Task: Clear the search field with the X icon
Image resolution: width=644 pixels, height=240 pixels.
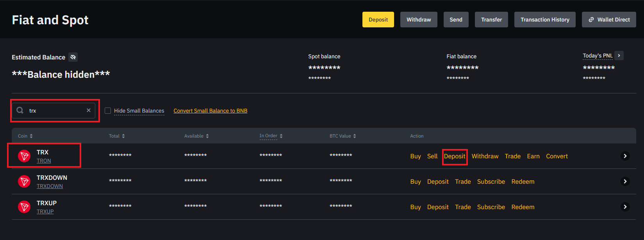Action: pyautogui.click(x=89, y=110)
